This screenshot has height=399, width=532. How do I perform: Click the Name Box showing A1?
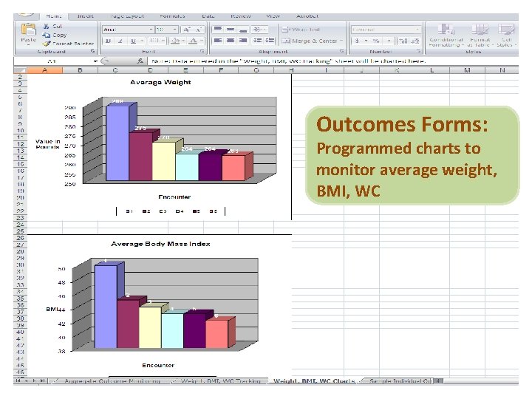pyautogui.click(x=52, y=61)
